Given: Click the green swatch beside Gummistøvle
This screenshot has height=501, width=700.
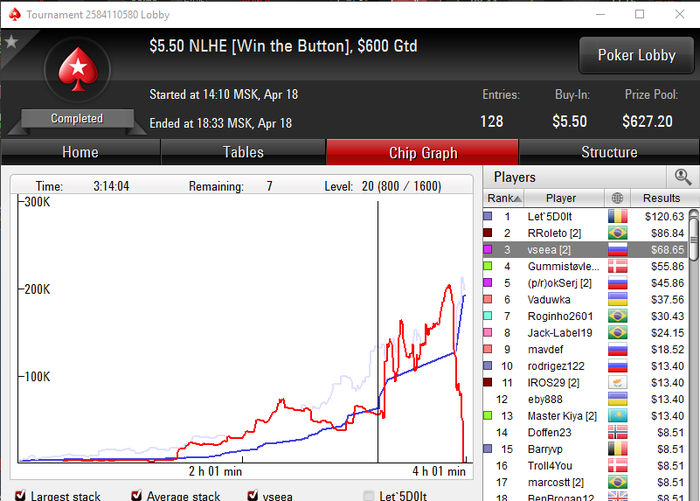Looking at the screenshot, I should 488,266.
